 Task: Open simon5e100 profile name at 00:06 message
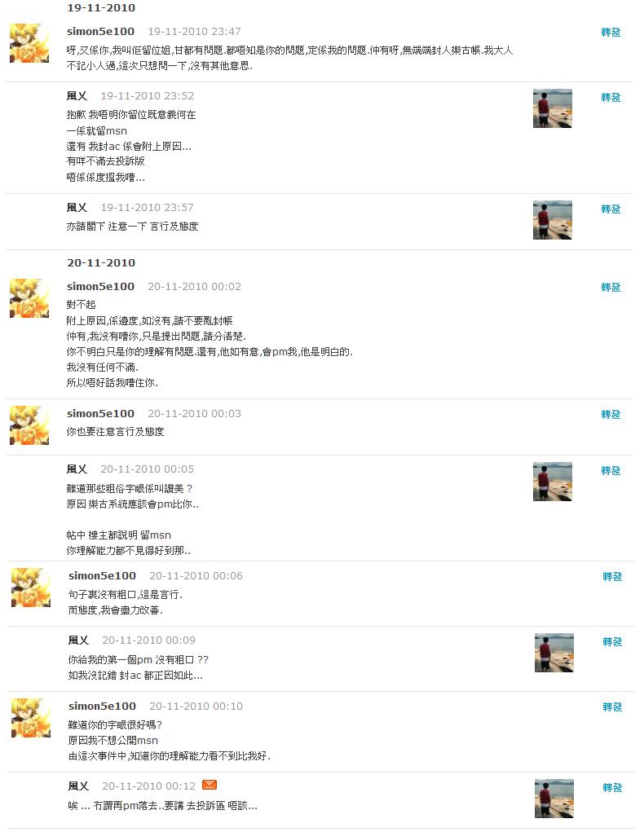(x=102, y=575)
